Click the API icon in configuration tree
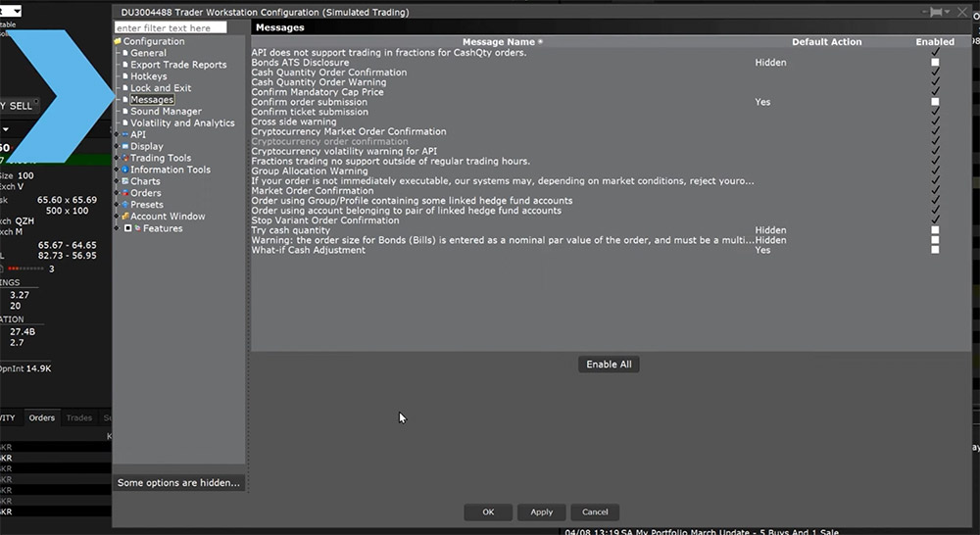The image size is (980, 535). point(124,135)
